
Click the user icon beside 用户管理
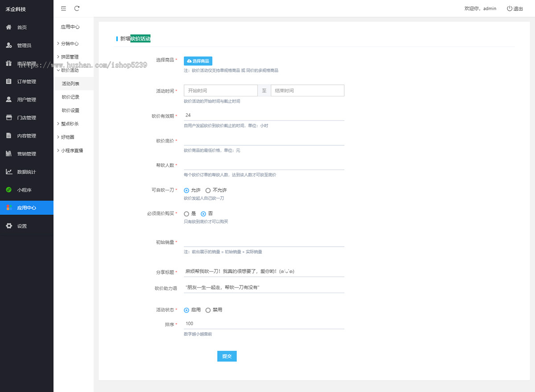coord(8,99)
